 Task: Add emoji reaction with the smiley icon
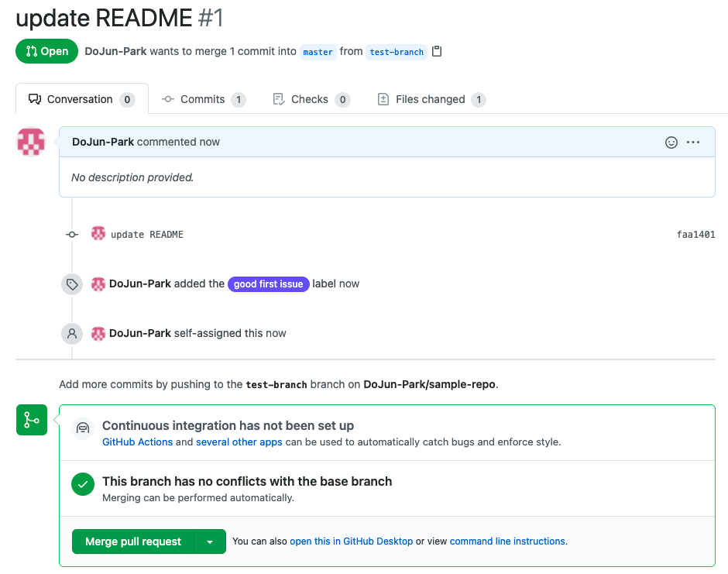(x=671, y=143)
